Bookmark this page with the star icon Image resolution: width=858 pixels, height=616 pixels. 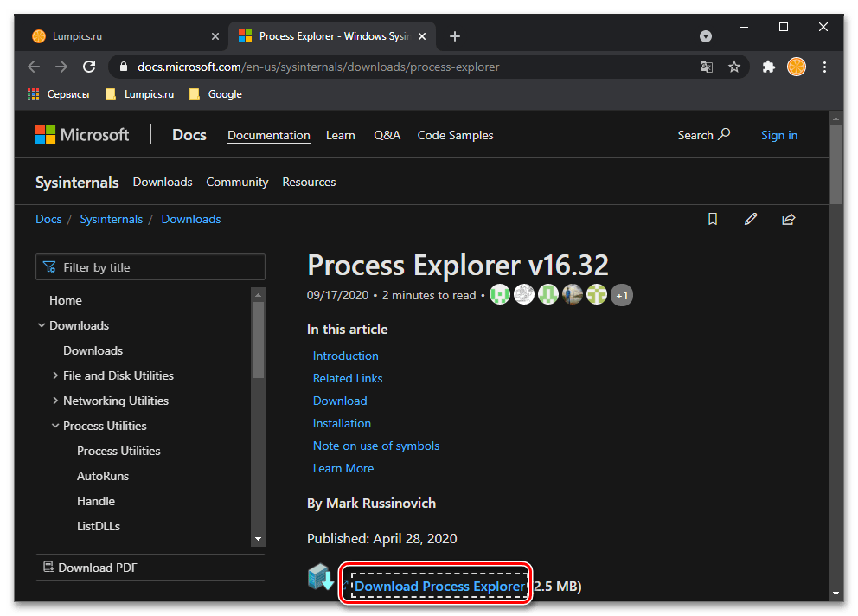pyautogui.click(x=734, y=67)
